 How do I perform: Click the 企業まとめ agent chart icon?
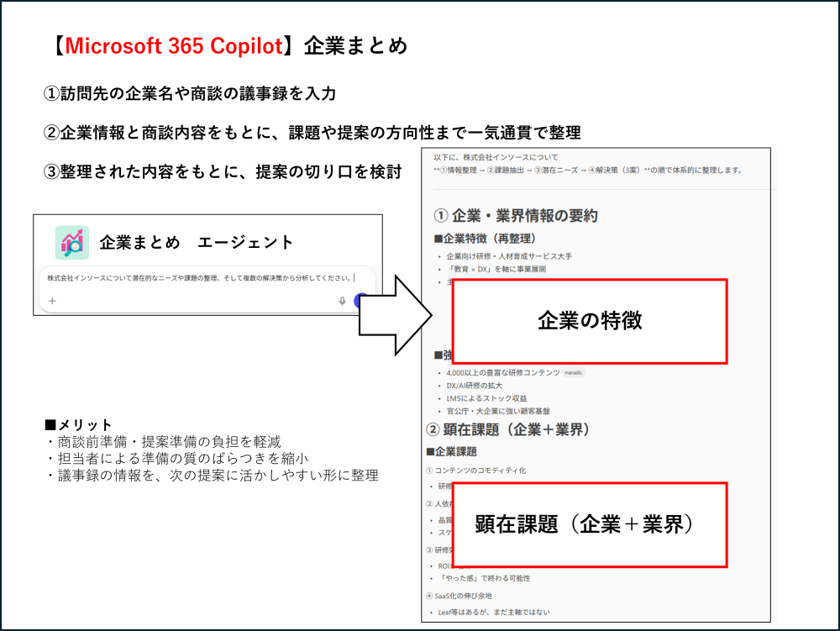(71, 243)
